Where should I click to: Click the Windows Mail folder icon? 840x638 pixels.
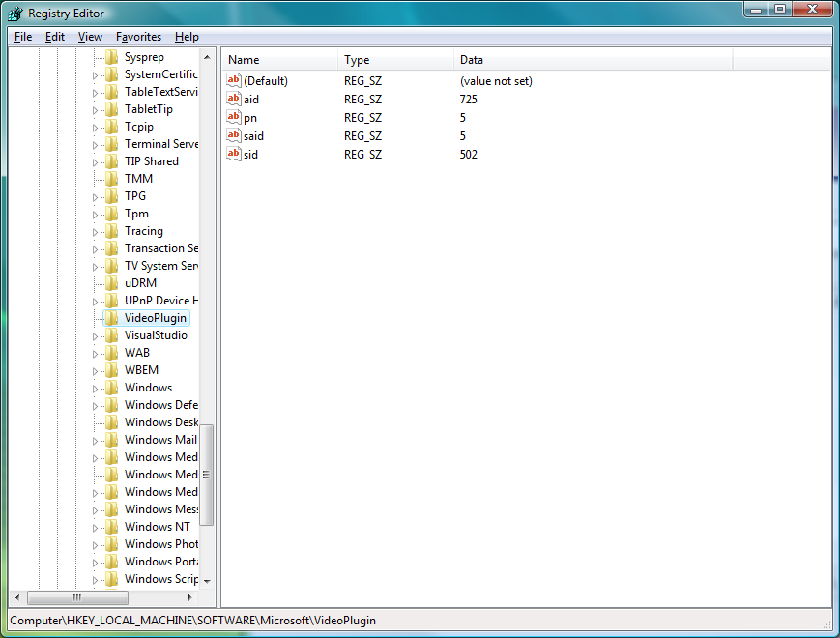111,440
